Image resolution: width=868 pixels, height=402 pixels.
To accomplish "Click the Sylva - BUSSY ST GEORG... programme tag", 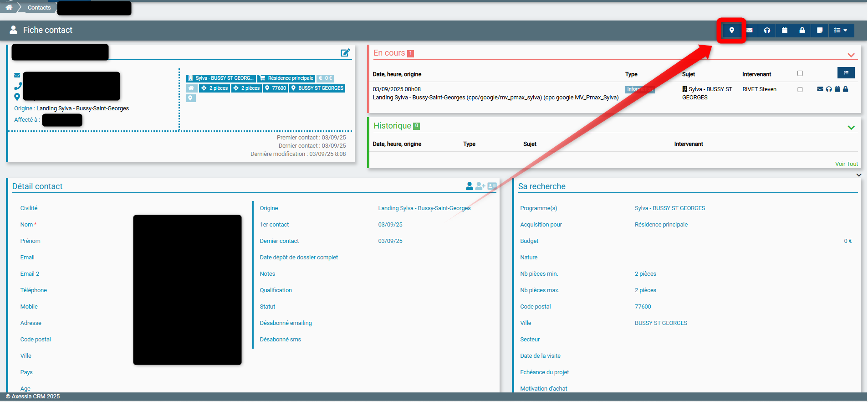I will [221, 78].
